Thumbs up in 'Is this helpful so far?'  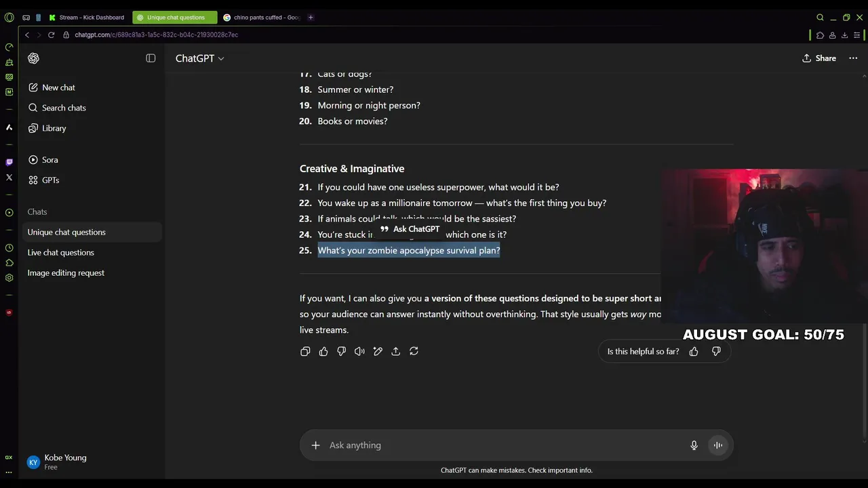694,351
